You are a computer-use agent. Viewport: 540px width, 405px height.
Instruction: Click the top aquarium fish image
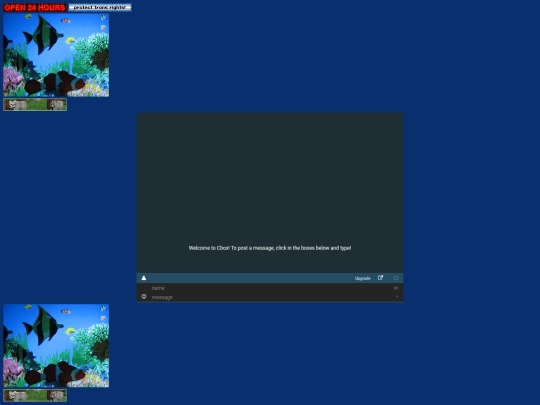tap(56, 55)
